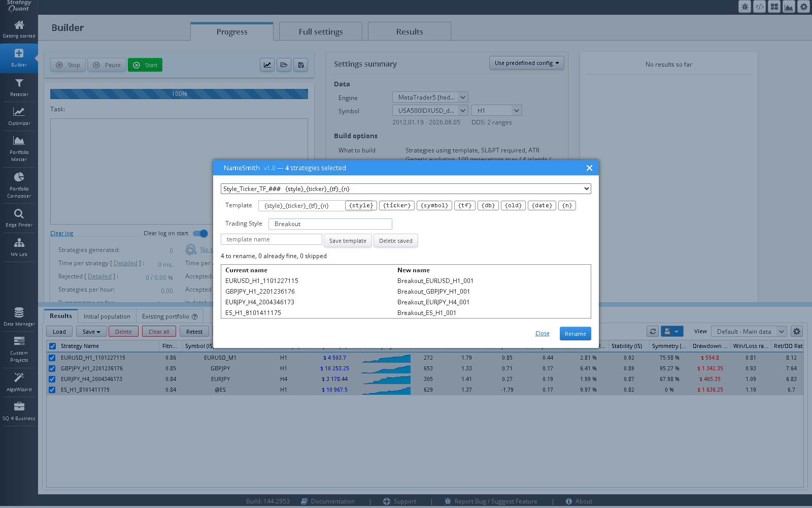Open Portfolio Master in the sidebar
The image size is (812, 508).
(x=19, y=149)
